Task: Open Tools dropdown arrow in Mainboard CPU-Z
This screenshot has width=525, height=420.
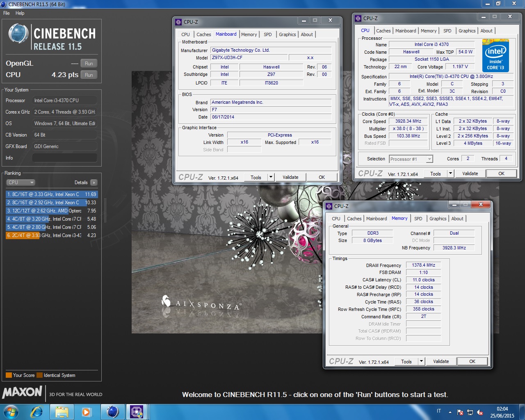Action: tap(271, 177)
